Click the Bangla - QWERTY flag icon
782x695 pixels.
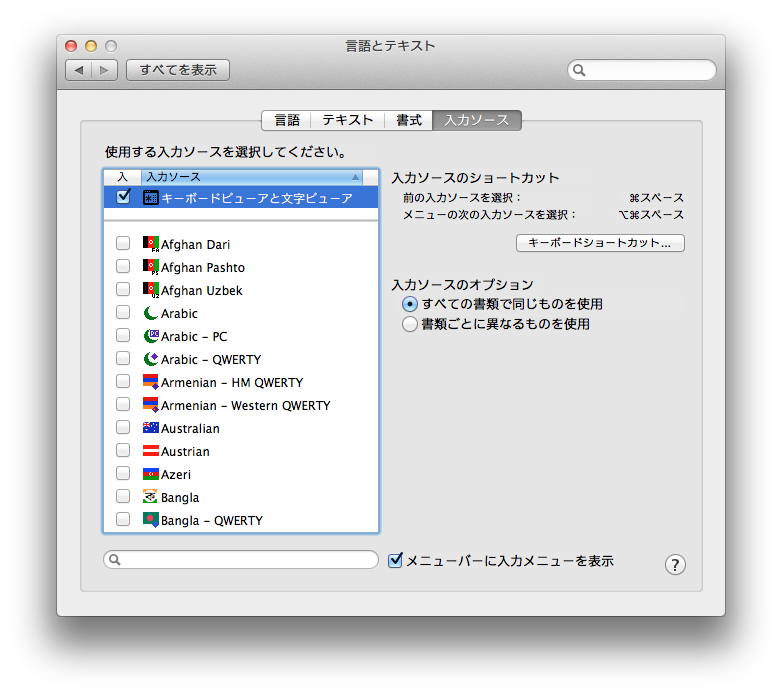(x=151, y=520)
